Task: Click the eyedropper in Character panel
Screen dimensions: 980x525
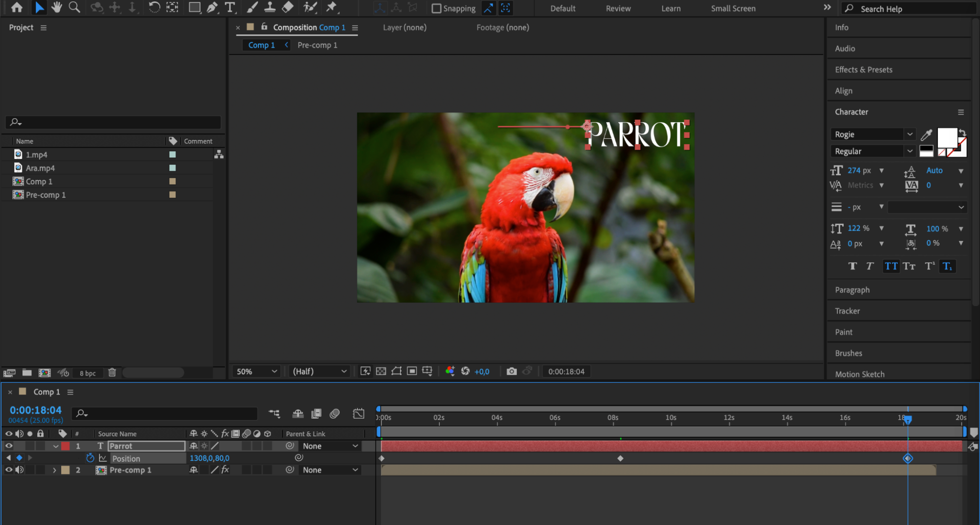Action: 926,134
